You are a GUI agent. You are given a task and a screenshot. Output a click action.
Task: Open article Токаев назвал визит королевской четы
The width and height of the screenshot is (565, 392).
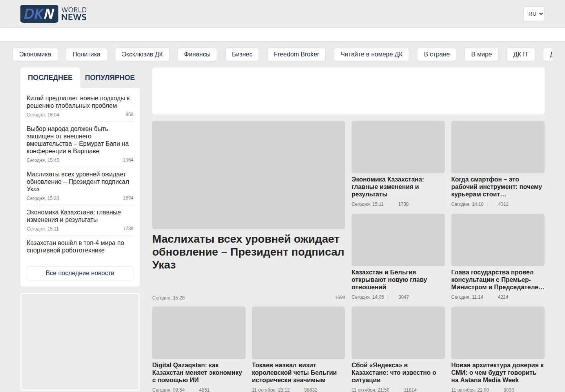point(294,373)
